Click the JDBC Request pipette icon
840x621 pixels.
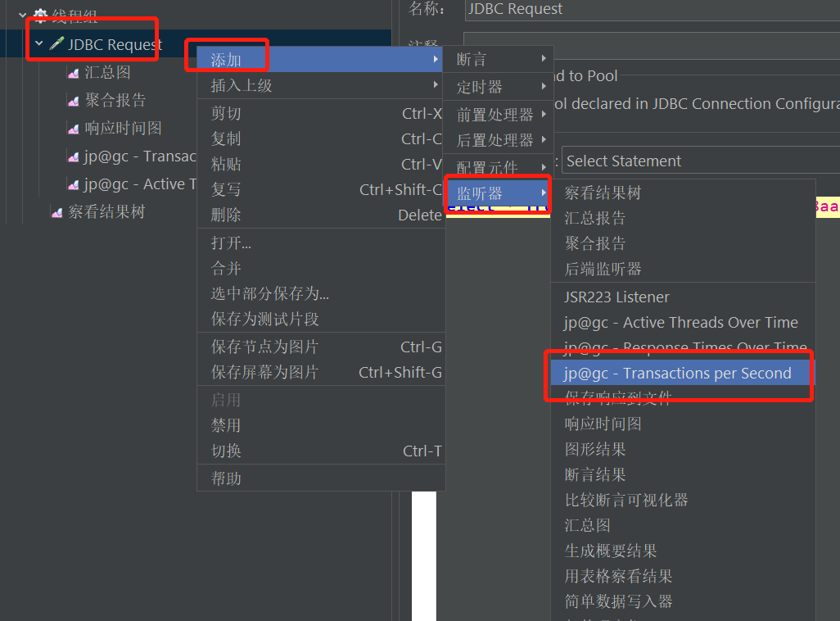pyautogui.click(x=56, y=43)
